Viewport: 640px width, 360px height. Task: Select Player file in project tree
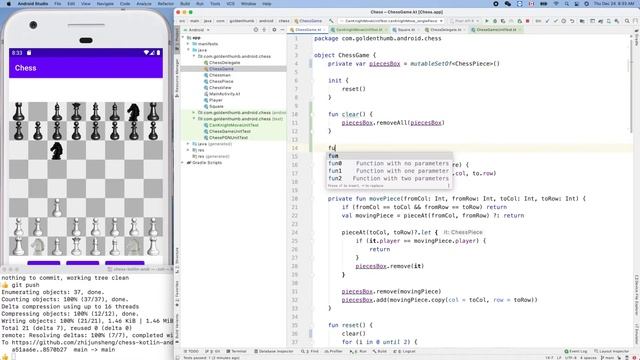pyautogui.click(x=216, y=100)
